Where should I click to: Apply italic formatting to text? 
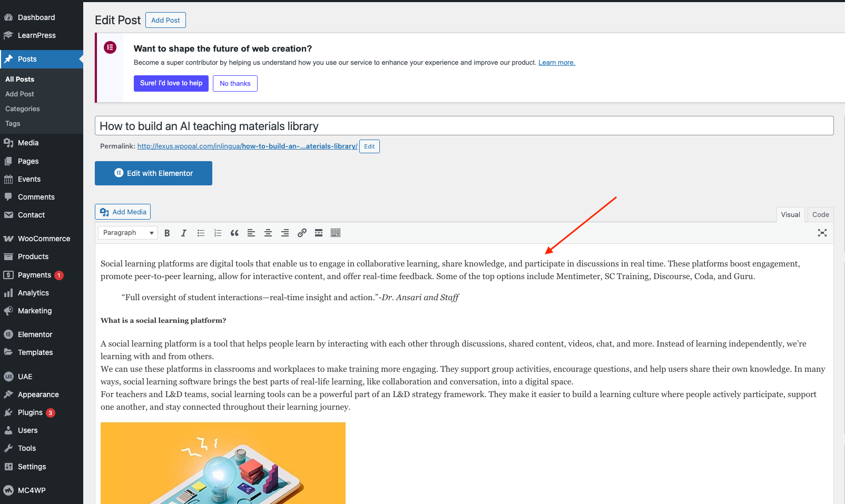(x=184, y=233)
